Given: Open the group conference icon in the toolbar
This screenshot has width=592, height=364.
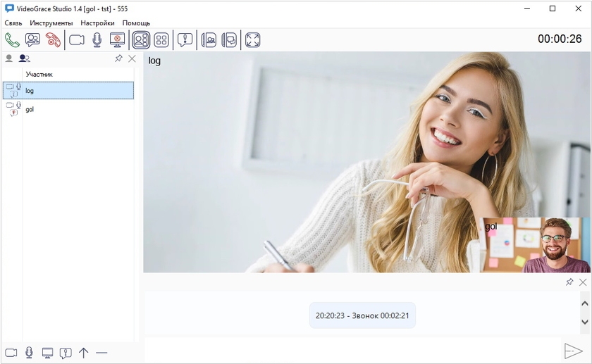Looking at the screenshot, I should [x=33, y=40].
